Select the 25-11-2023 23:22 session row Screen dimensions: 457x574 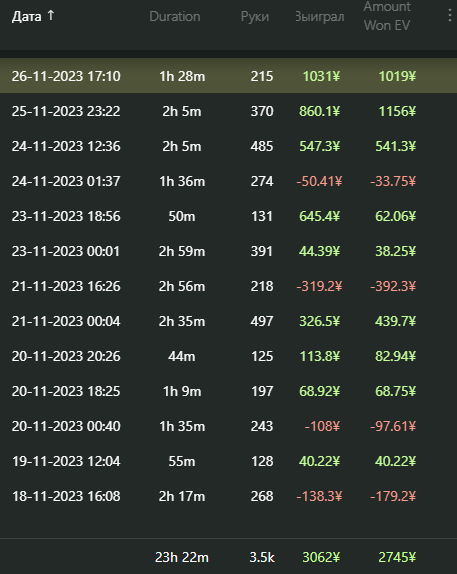click(x=228, y=111)
